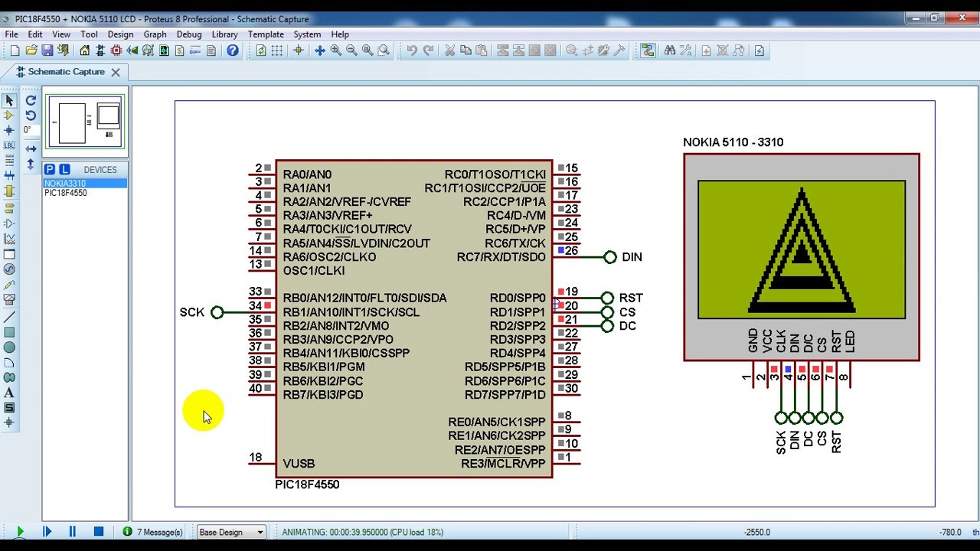Open the Home Page toolbar icon
Image resolution: width=980 pixels, height=551 pixels.
point(85,51)
